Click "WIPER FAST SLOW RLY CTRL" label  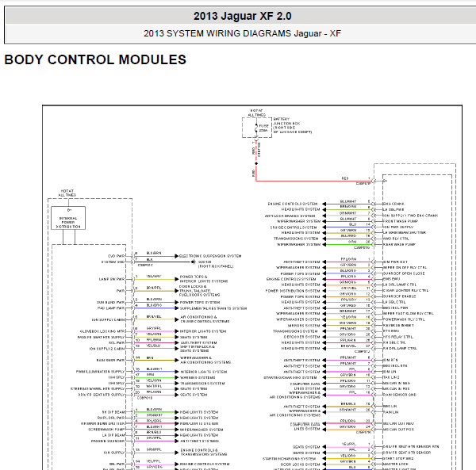[408, 313]
